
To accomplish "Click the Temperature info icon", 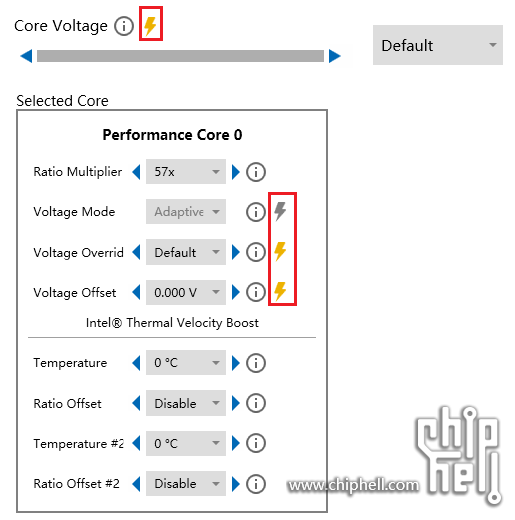I will 256,363.
